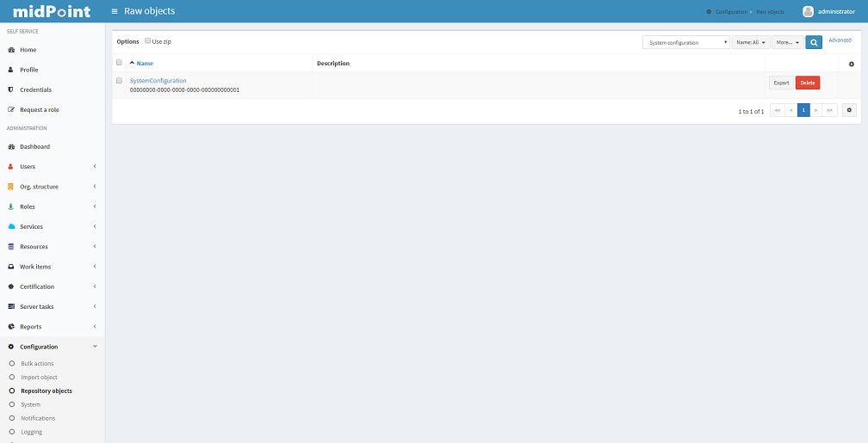868x443 pixels.
Task: Toggle the hamburger sidebar menu icon
Action: click(x=115, y=11)
